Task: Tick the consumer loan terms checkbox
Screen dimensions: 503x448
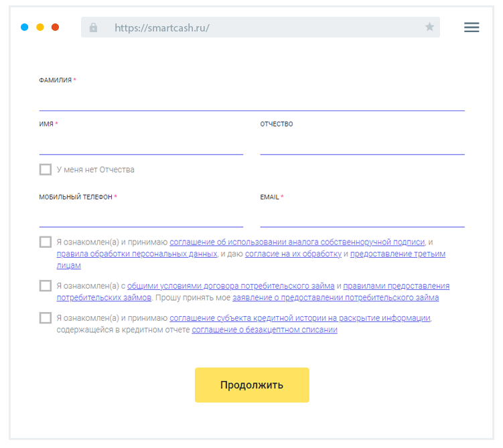Action: 46,286
